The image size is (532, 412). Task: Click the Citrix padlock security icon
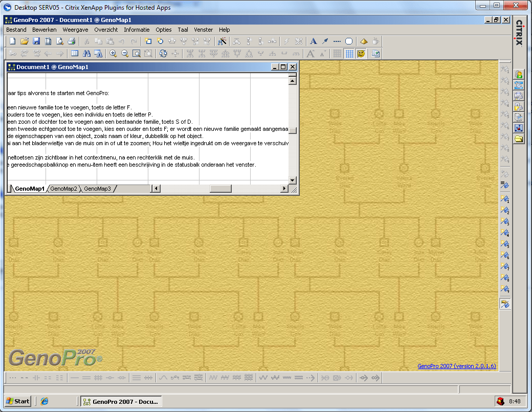[x=519, y=107]
